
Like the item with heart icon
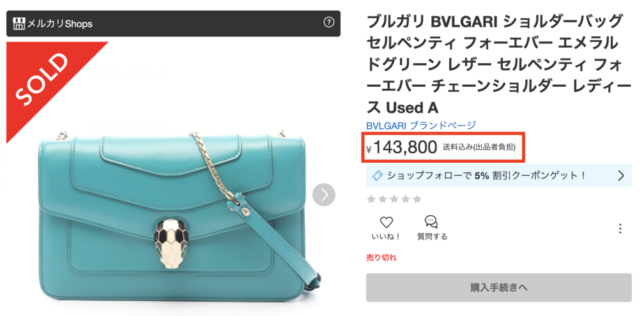[x=386, y=222]
